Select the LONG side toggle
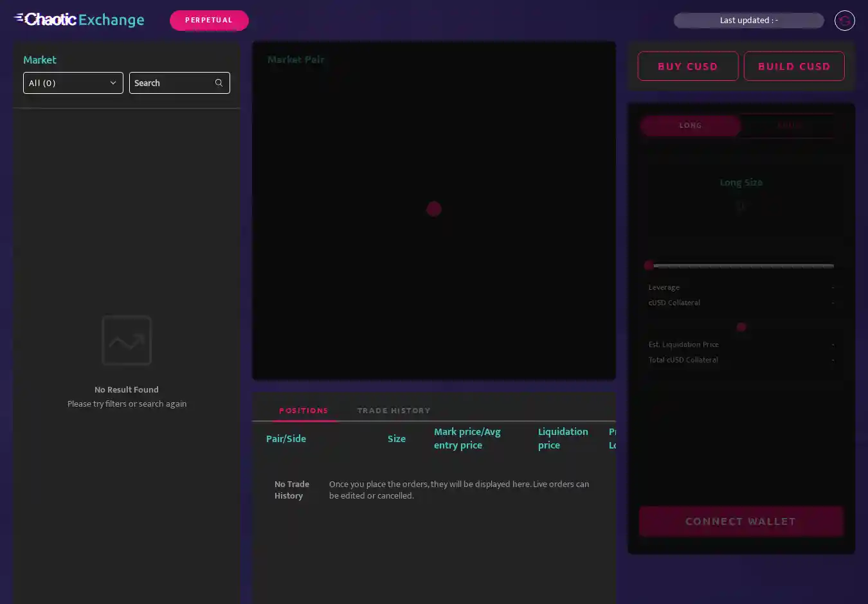The height and width of the screenshot is (604, 868). tap(690, 125)
